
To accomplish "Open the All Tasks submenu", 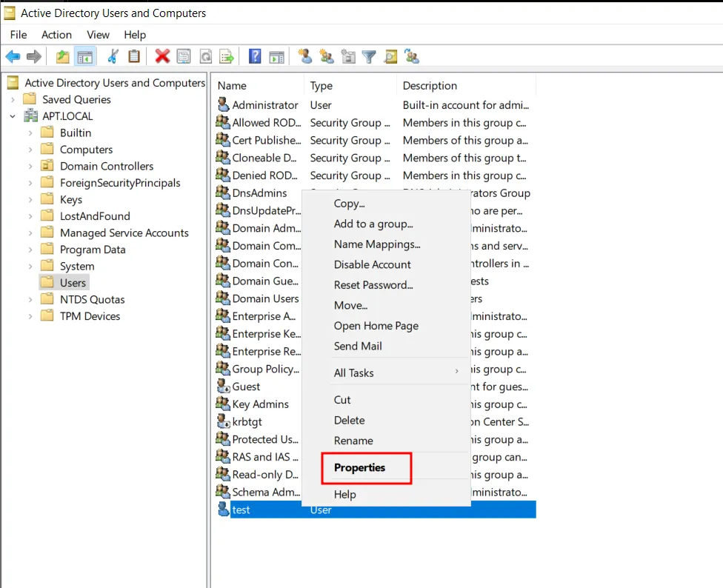I will [x=387, y=372].
